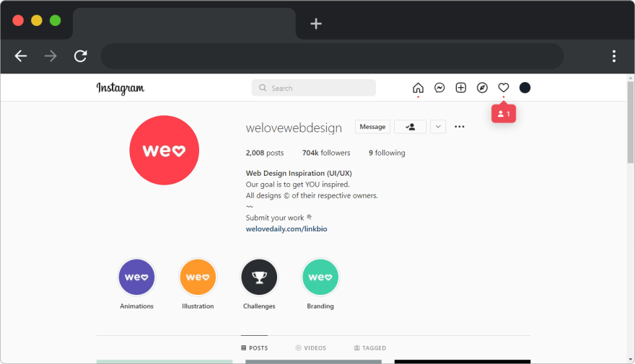Click the green maximize window button
This screenshot has width=635, height=364.
(55, 20)
